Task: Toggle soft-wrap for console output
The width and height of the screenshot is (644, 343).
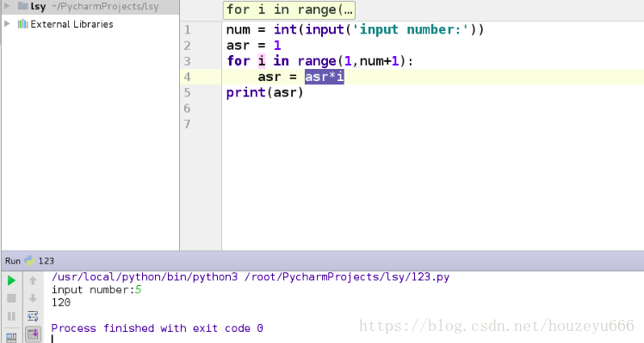Action: click(33, 316)
